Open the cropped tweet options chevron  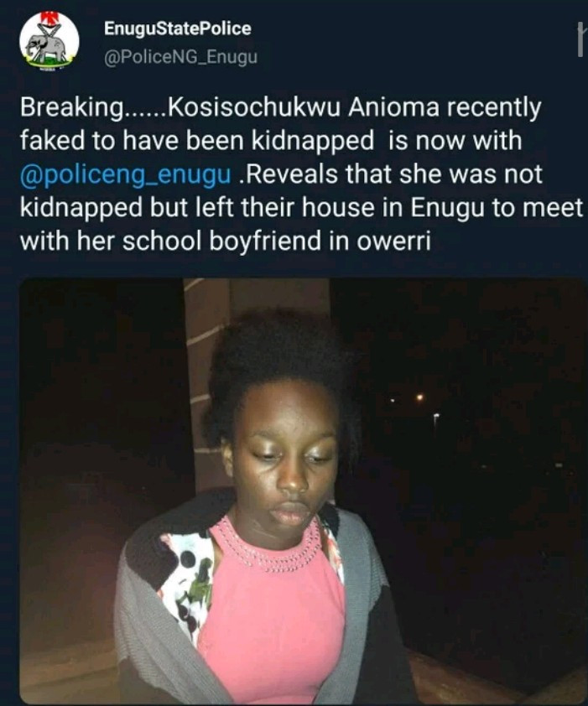[580, 40]
